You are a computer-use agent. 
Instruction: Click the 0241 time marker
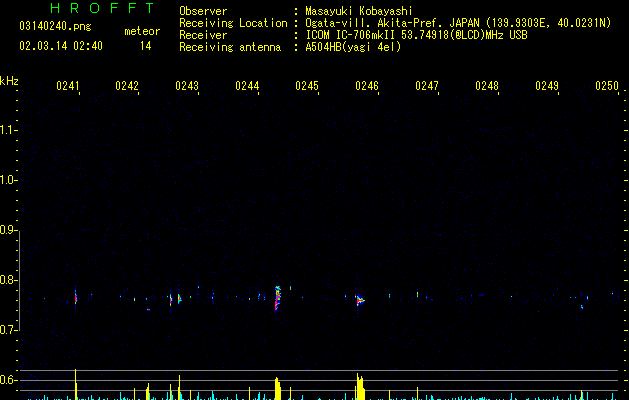click(x=67, y=86)
